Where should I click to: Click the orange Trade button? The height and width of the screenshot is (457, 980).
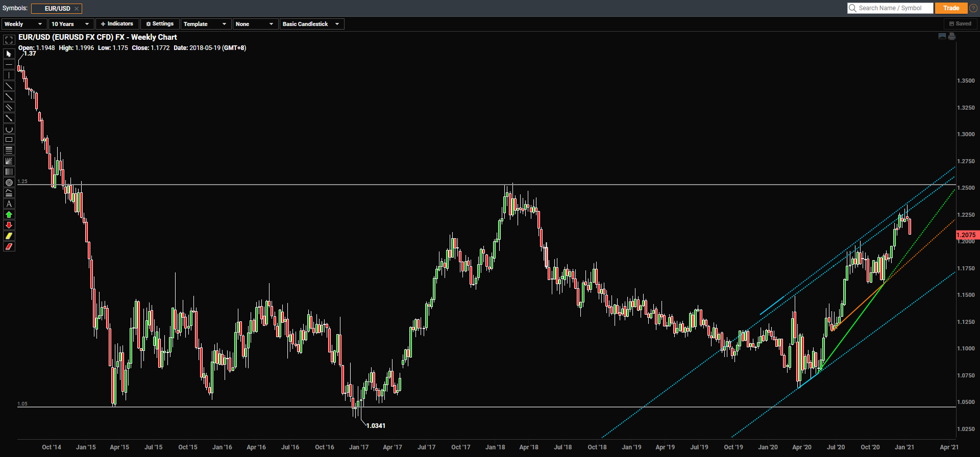click(951, 8)
